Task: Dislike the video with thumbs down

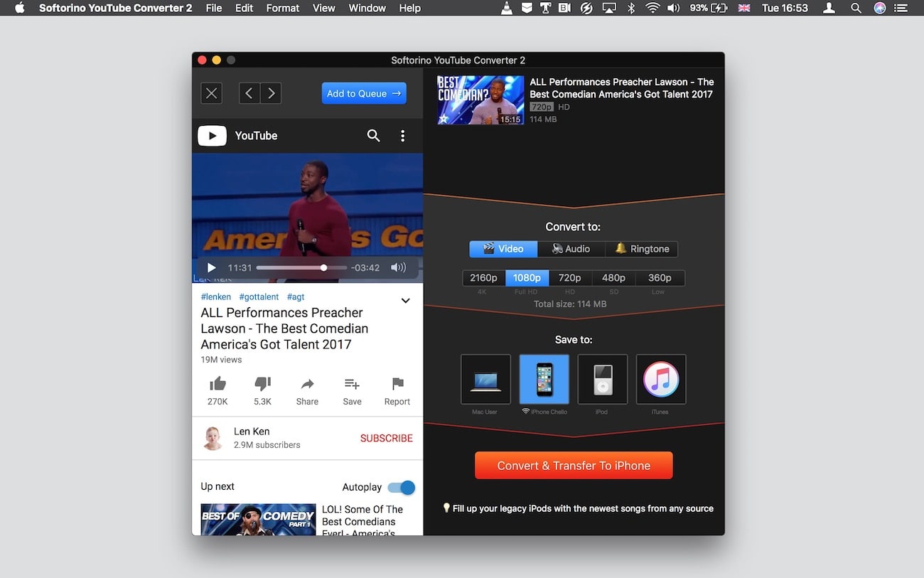Action: [x=262, y=384]
